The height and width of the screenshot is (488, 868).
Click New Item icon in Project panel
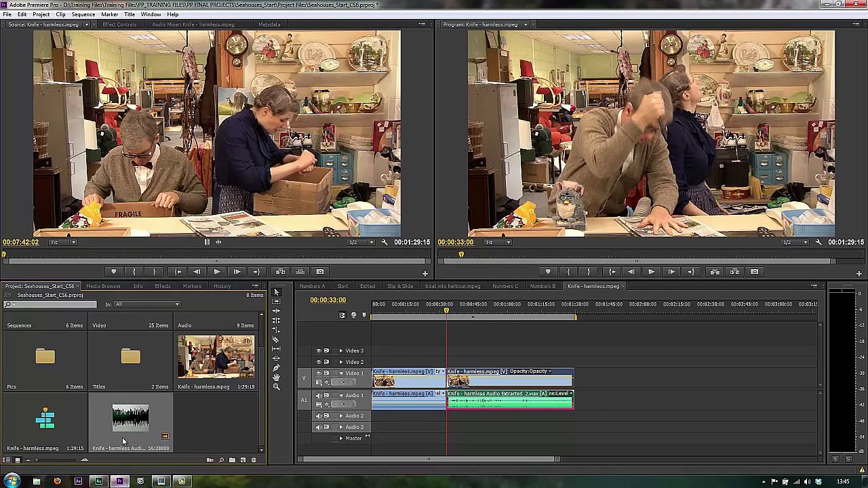point(243,460)
